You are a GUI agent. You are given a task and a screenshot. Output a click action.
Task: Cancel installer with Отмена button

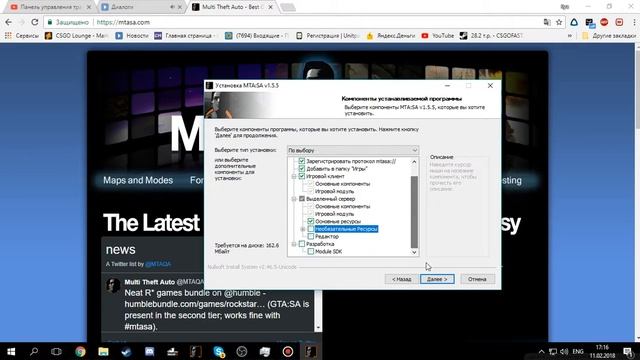click(x=477, y=279)
